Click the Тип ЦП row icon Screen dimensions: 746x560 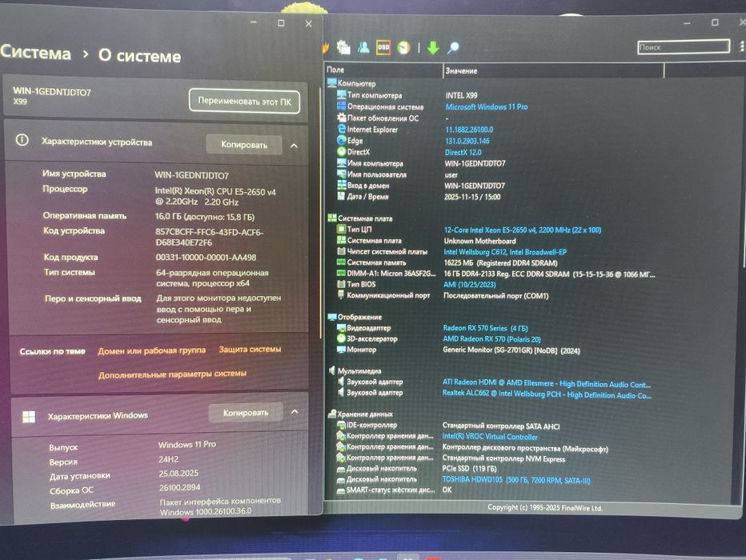point(341,229)
